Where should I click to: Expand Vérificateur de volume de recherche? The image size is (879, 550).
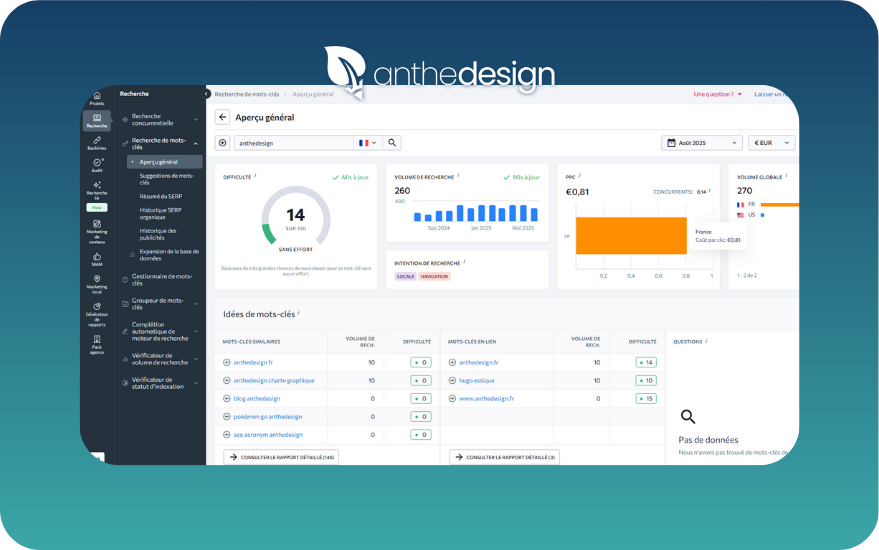196,359
